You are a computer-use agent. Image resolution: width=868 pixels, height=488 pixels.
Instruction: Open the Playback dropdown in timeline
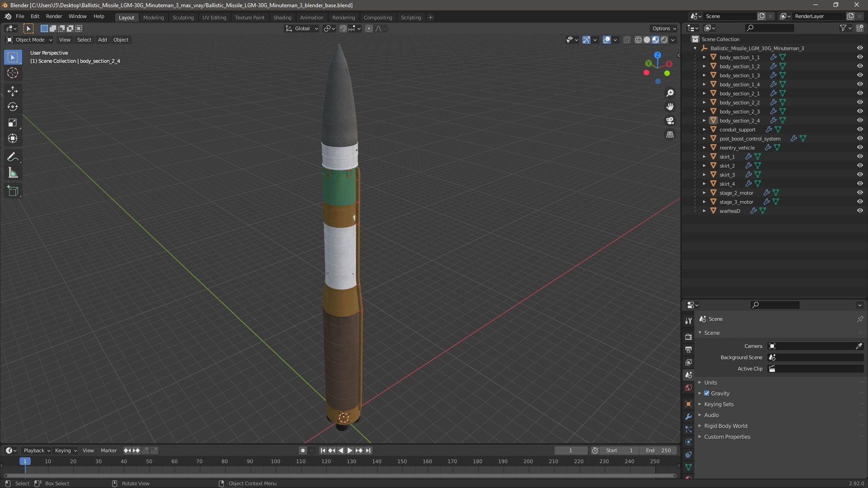pyautogui.click(x=37, y=450)
